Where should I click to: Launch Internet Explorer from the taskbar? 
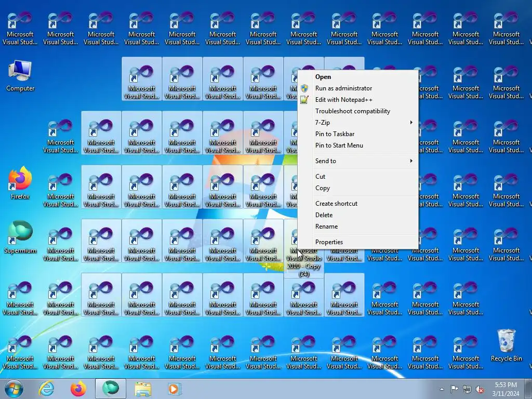coord(46,389)
